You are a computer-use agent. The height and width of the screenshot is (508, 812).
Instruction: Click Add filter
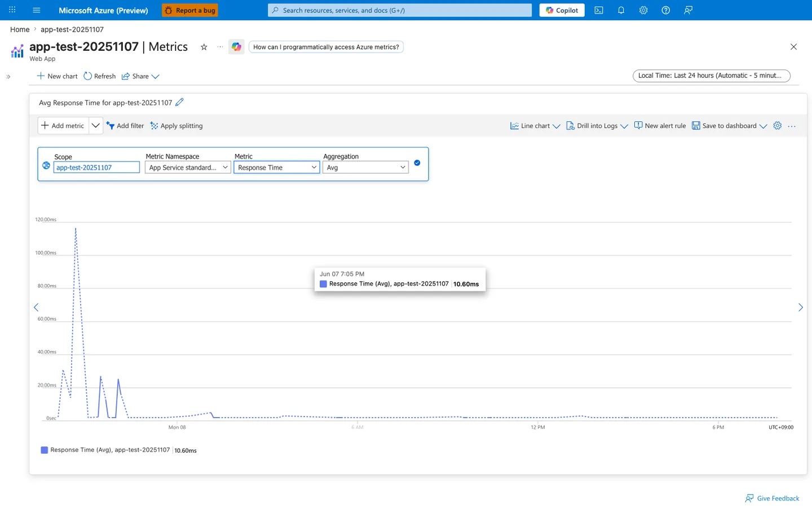pos(125,126)
